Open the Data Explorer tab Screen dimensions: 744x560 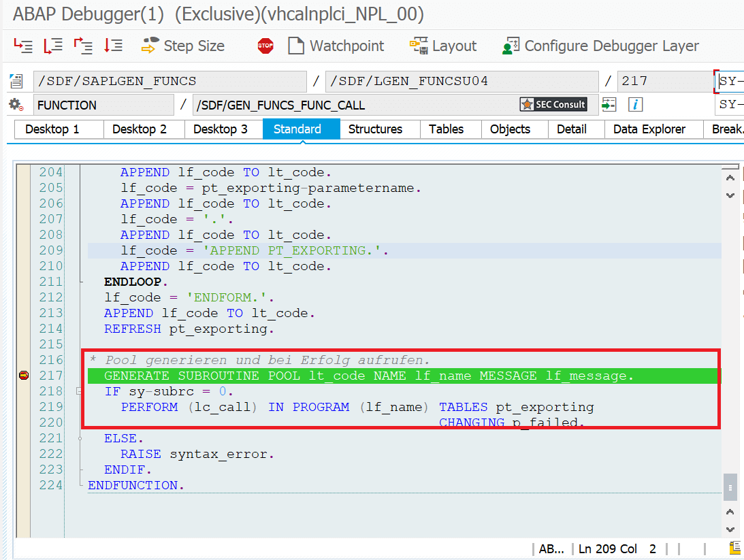pos(649,129)
